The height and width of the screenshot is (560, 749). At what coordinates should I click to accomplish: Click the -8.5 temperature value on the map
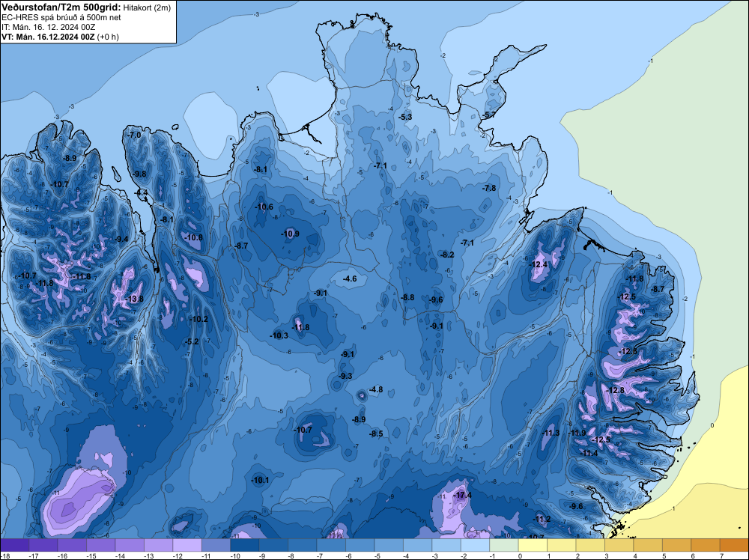pos(376,433)
